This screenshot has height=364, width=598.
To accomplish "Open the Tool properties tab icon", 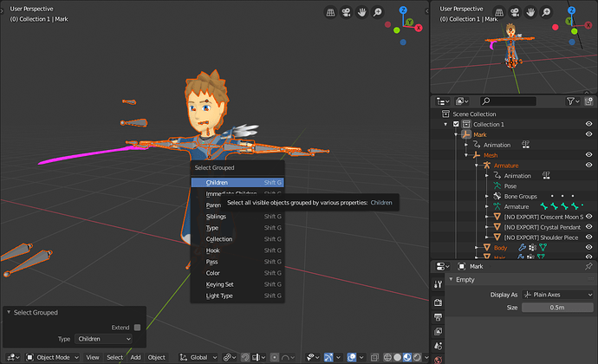I will coord(438,283).
